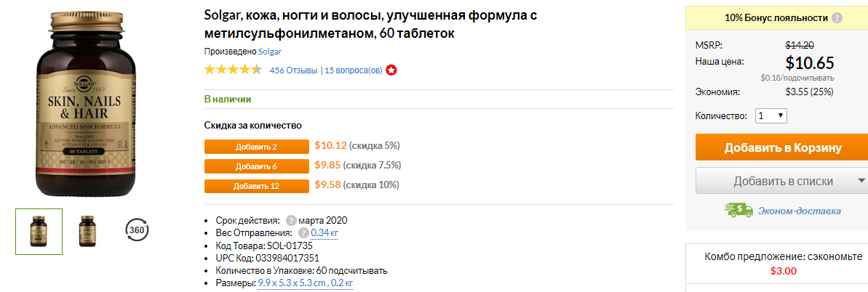Click help icon beside Срок действия
The image size is (868, 292).
(291, 219)
